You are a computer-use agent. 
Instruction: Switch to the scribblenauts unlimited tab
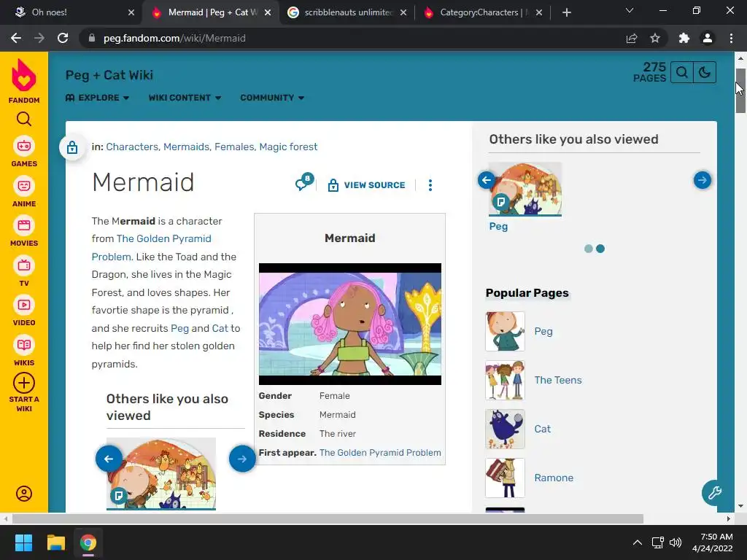pyautogui.click(x=348, y=12)
